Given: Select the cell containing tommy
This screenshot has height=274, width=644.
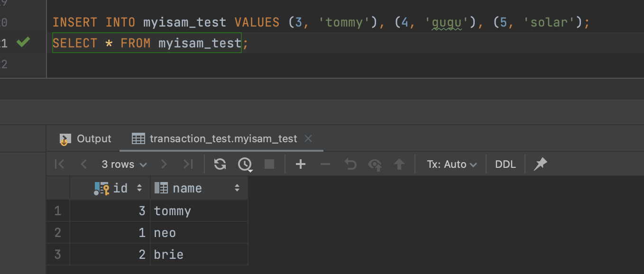Looking at the screenshot, I should pos(198,211).
